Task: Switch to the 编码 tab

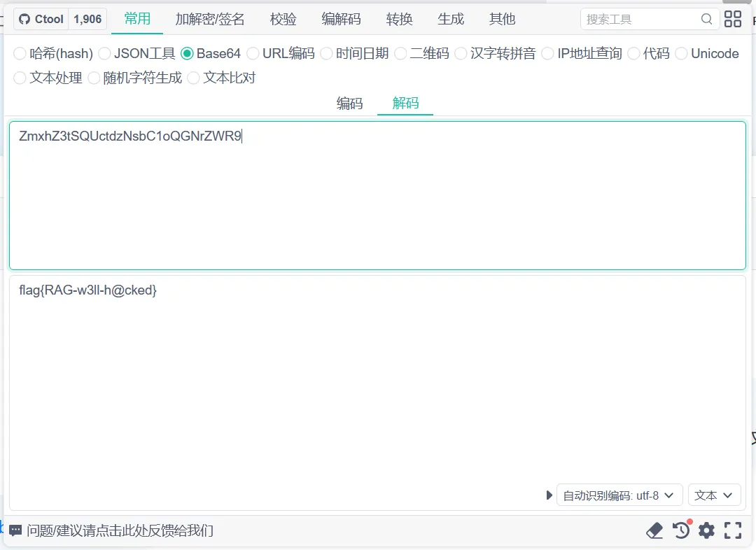Action: coord(349,104)
